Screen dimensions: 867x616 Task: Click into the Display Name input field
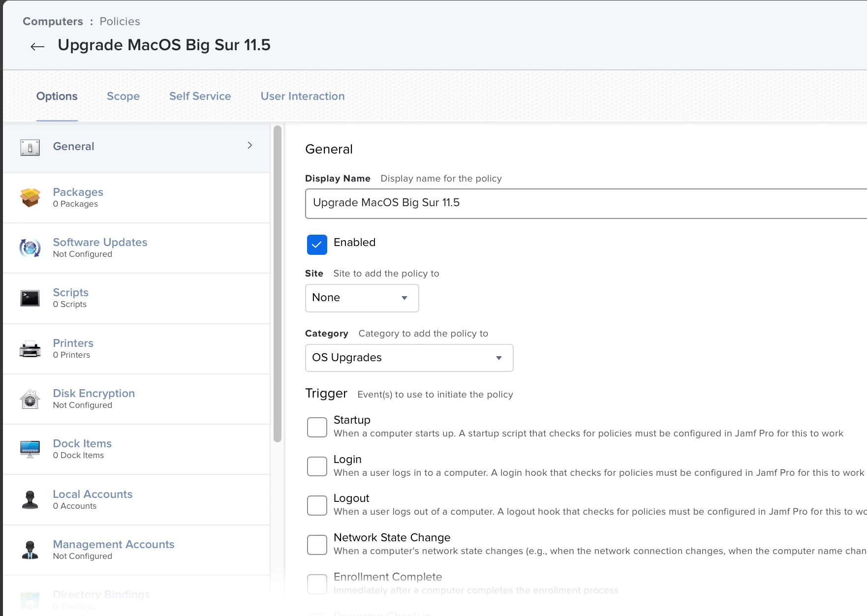pyautogui.click(x=586, y=204)
